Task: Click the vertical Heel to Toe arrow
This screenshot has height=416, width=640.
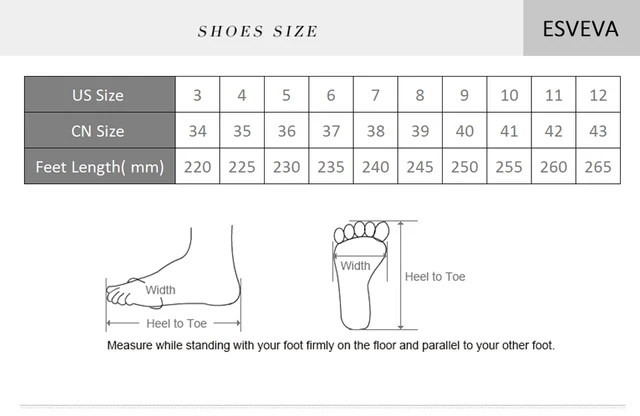Action: (x=401, y=275)
